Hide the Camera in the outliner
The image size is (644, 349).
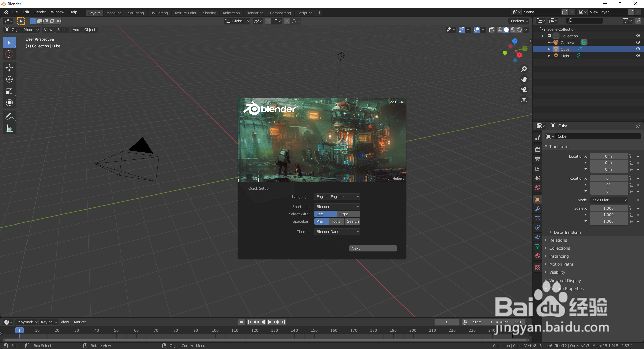pyautogui.click(x=638, y=42)
